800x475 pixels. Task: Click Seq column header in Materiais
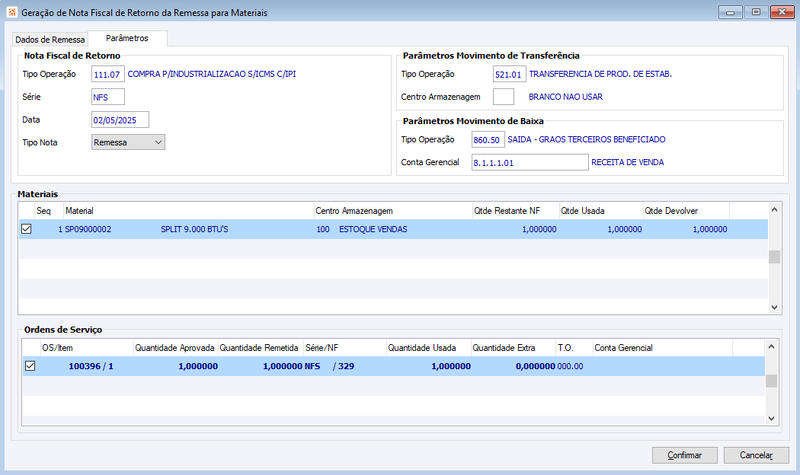(x=48, y=211)
